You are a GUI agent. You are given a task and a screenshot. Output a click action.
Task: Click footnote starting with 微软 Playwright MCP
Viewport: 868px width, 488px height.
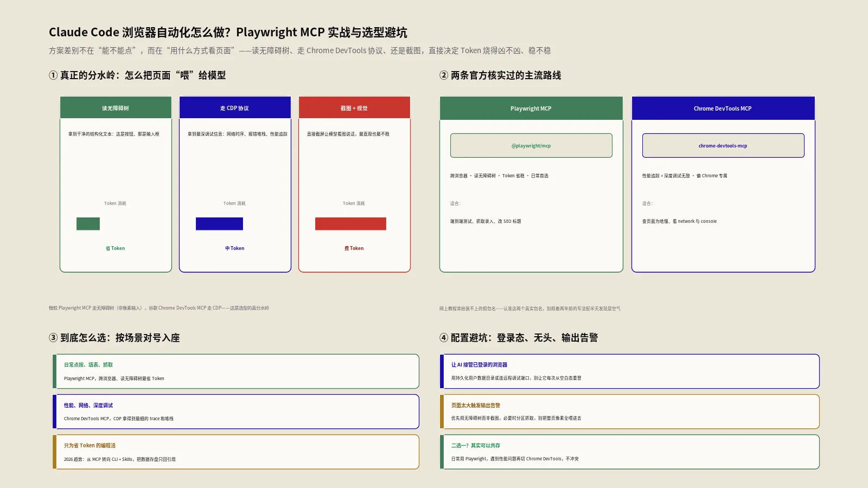(x=159, y=308)
